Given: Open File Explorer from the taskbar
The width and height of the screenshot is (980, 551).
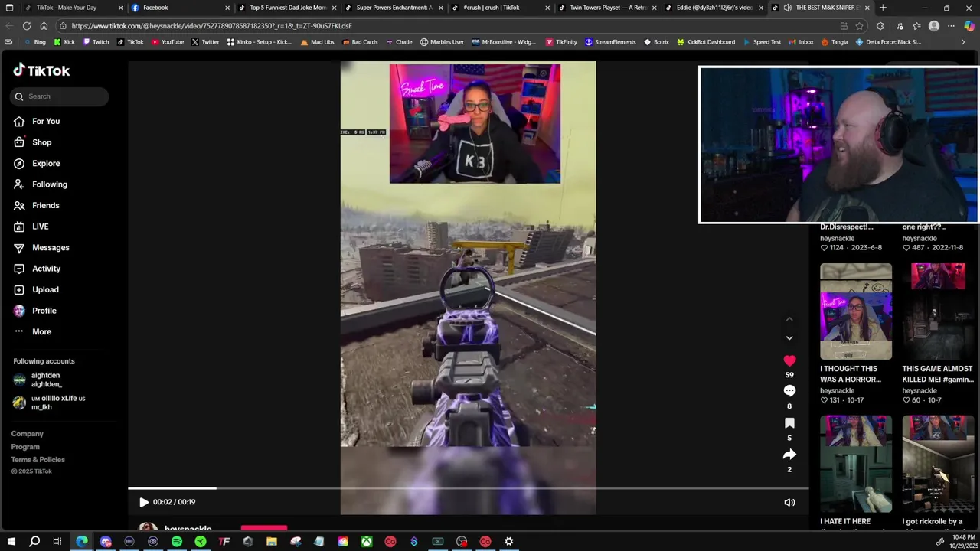Looking at the screenshot, I should 272,542.
